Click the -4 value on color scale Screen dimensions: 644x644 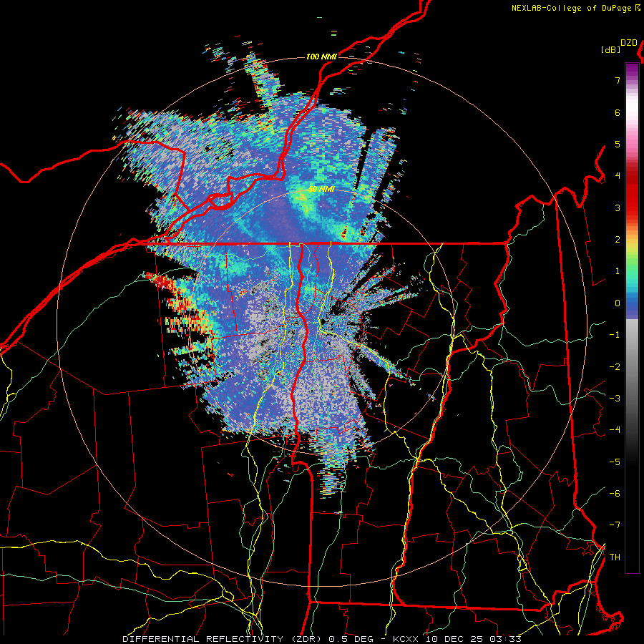click(615, 429)
